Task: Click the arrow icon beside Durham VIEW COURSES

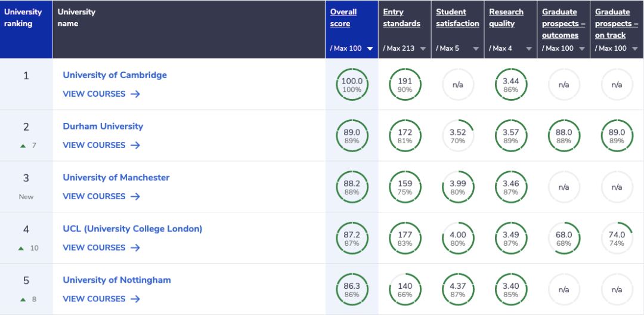Action: click(x=135, y=146)
